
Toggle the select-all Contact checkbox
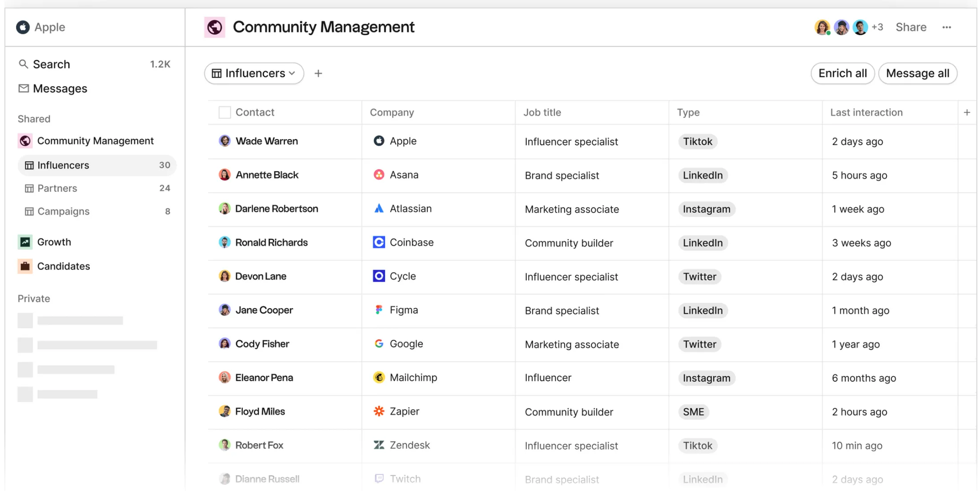pyautogui.click(x=225, y=113)
